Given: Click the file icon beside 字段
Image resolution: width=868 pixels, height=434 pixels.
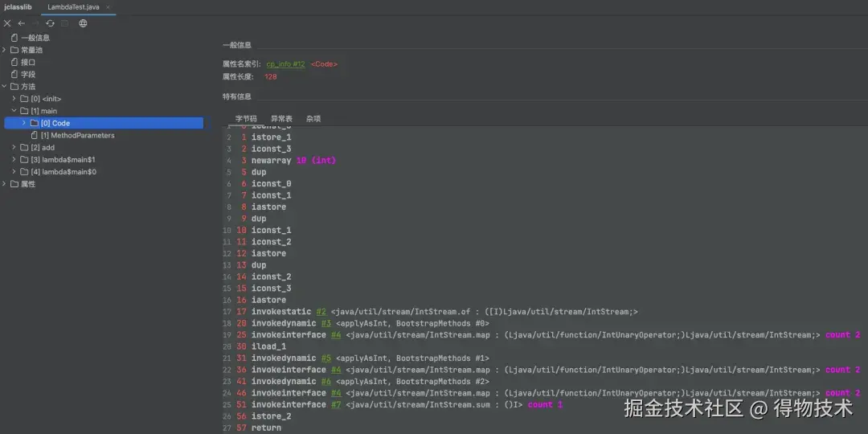Looking at the screenshot, I should coord(14,74).
